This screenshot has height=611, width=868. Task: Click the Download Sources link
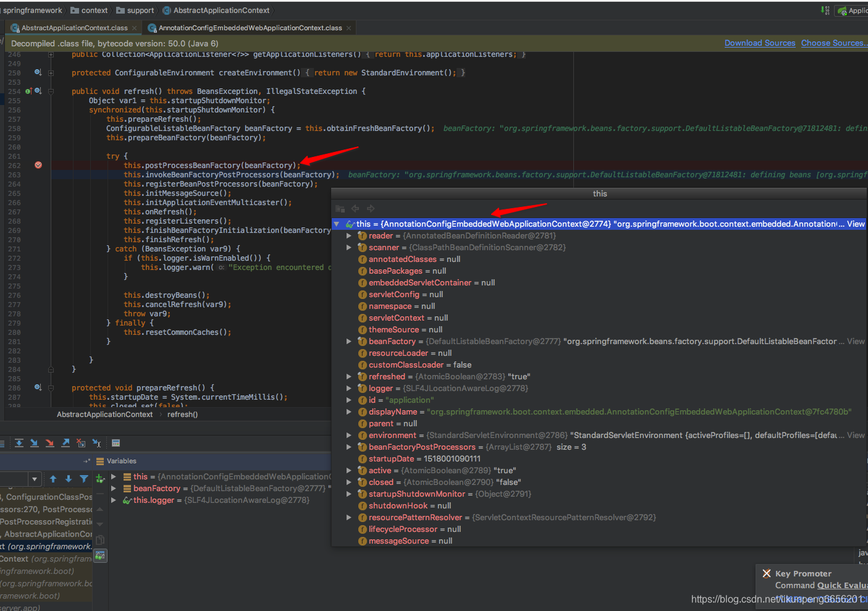pos(760,43)
